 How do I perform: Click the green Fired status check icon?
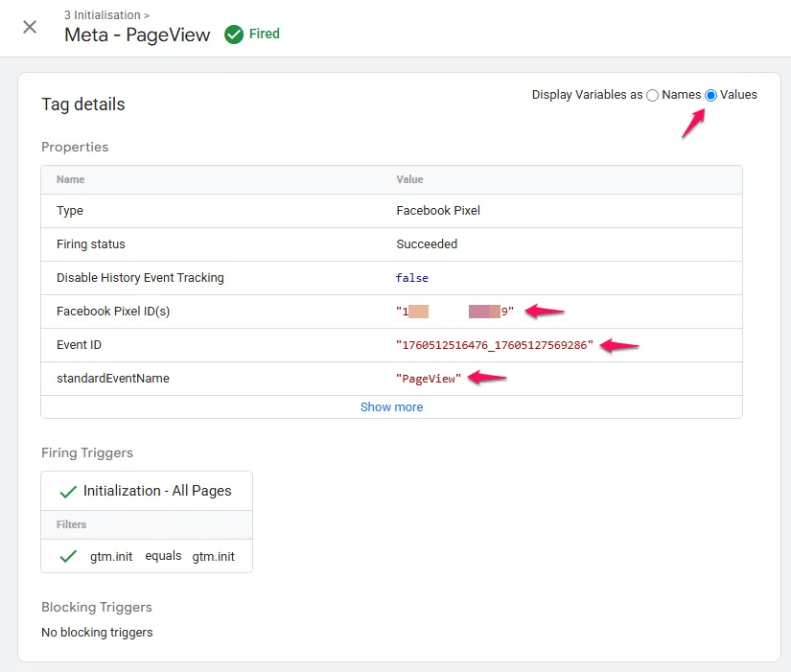click(234, 35)
